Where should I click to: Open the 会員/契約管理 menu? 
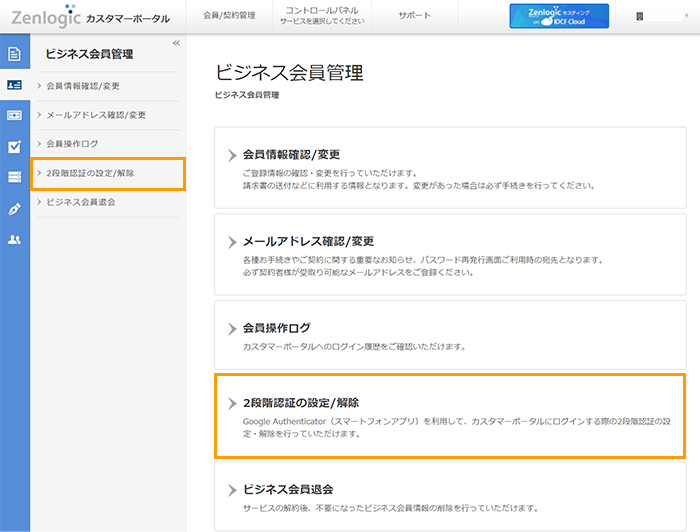229,16
